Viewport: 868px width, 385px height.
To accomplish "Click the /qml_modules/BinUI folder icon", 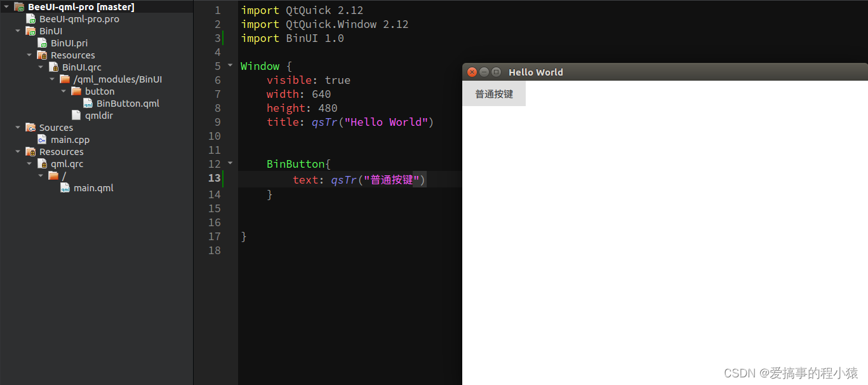I will point(65,79).
